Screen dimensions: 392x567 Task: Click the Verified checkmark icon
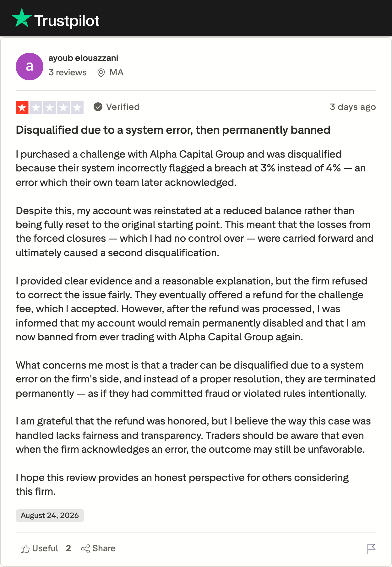(98, 107)
